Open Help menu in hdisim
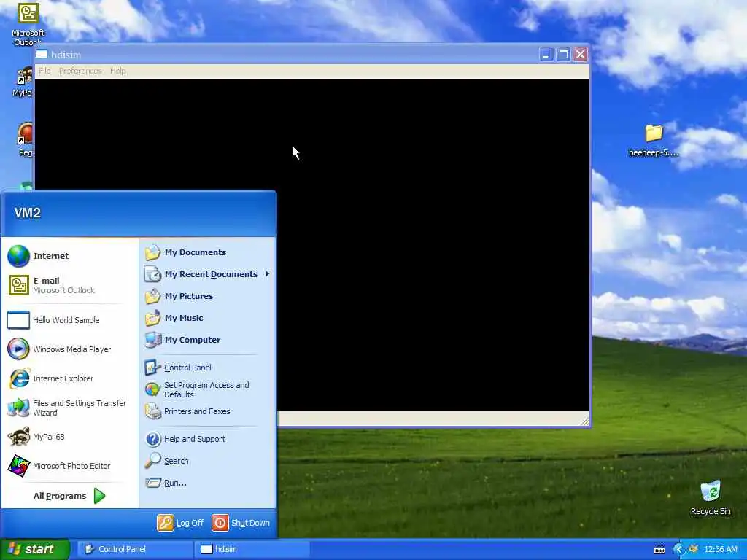Image resolution: width=747 pixels, height=560 pixels. 117,71
